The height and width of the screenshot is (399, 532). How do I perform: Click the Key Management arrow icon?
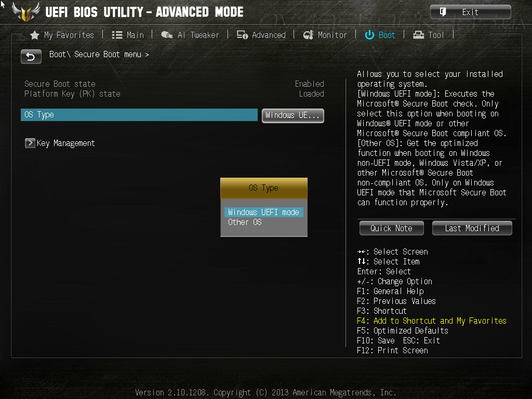pyautogui.click(x=30, y=143)
